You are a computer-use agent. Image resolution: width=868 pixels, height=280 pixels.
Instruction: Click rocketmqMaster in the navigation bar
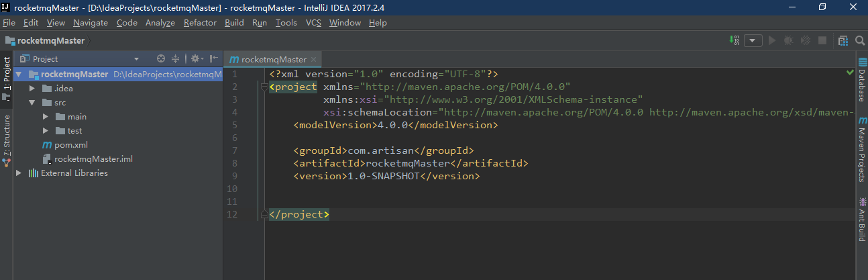click(51, 40)
